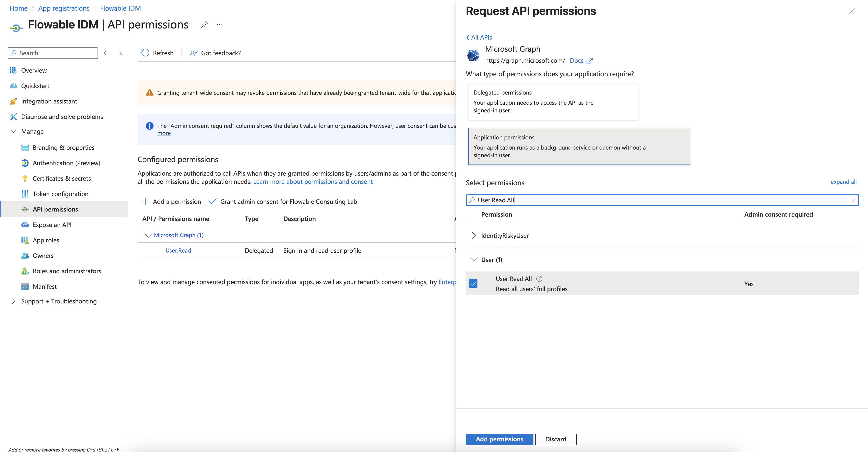Pin the API permissions page
This screenshot has width=868, height=452.
(204, 24)
